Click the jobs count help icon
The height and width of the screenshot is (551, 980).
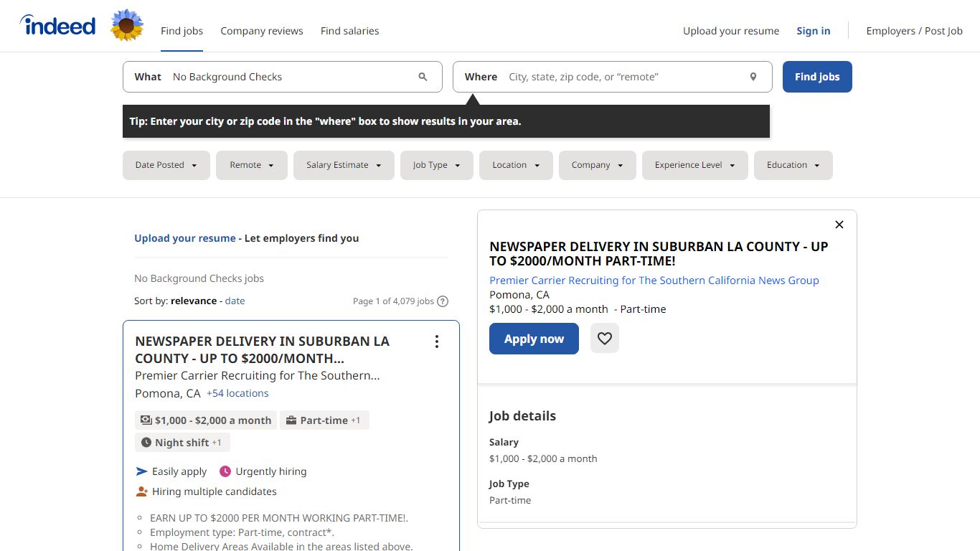click(x=443, y=301)
